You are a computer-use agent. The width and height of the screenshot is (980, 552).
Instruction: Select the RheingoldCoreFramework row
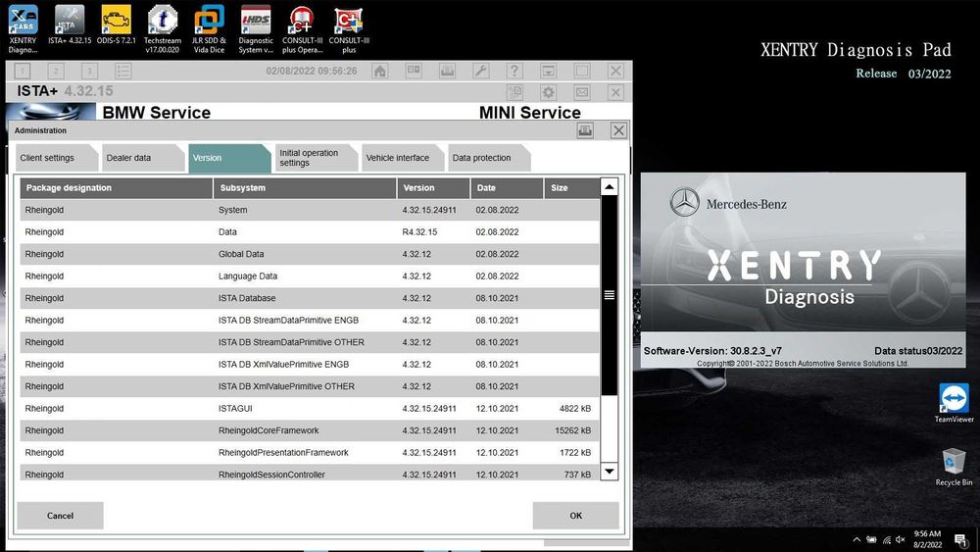[x=310, y=430]
